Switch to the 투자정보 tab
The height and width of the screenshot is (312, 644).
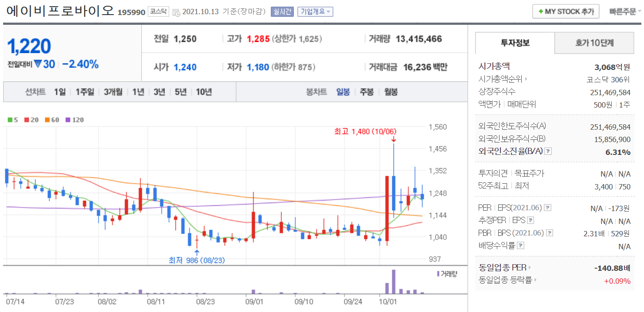(515, 43)
